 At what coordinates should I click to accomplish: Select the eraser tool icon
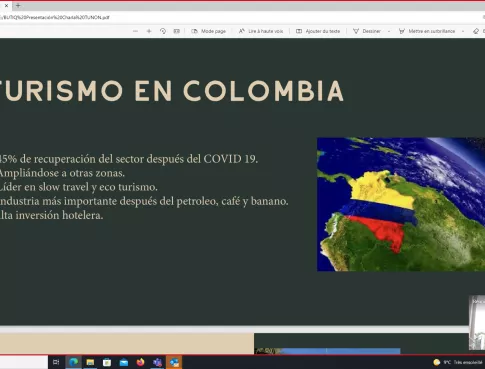coord(476,31)
